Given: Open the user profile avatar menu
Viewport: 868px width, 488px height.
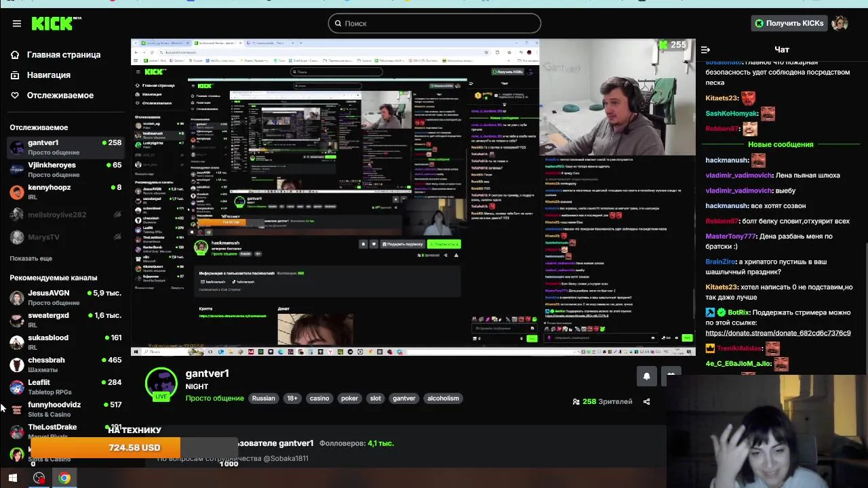Looking at the screenshot, I should click(840, 23).
